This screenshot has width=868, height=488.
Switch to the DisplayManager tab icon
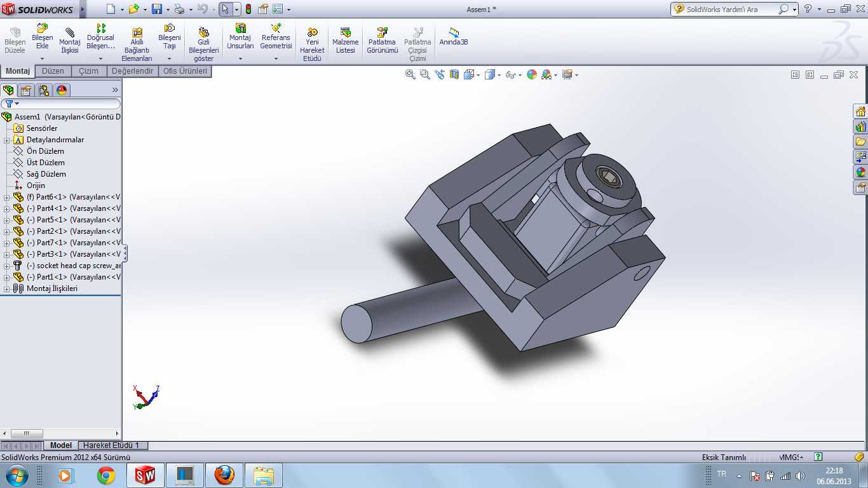62,90
